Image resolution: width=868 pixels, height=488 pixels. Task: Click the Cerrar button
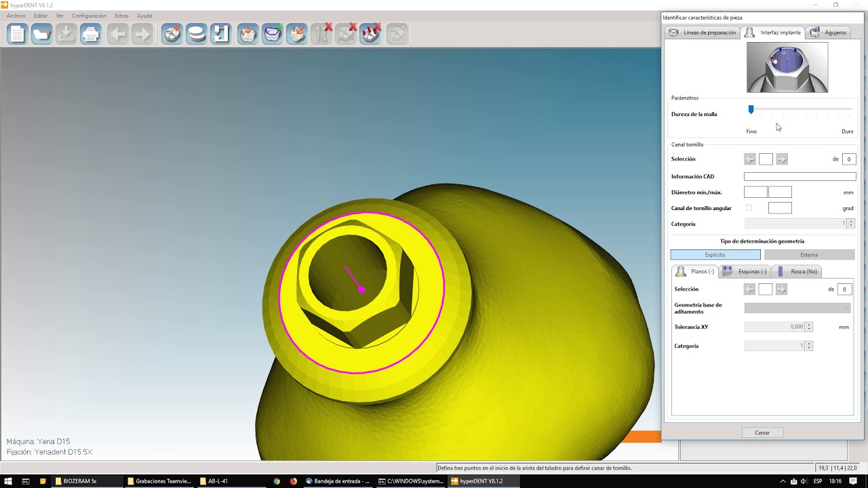[x=762, y=432]
